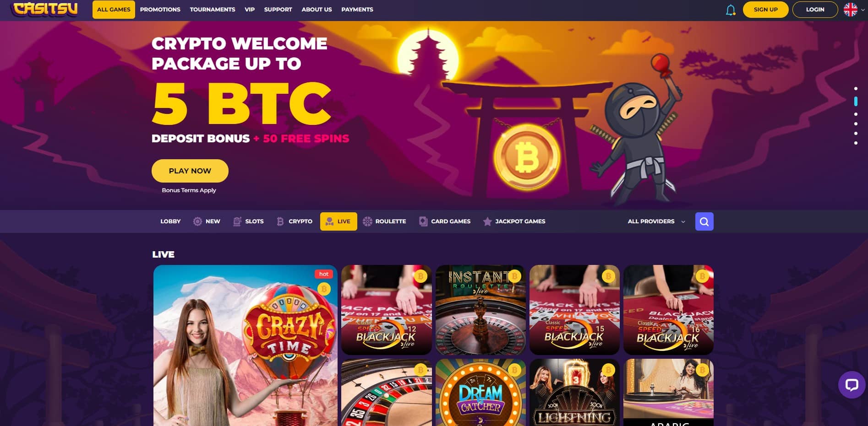The image size is (868, 426).
Task: Expand the All Providers dropdown
Action: (x=656, y=221)
